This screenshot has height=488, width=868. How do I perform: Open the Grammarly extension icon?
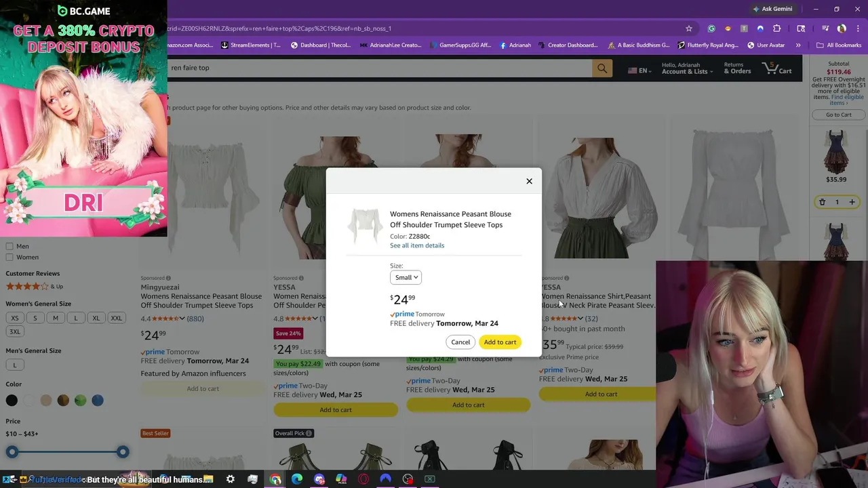[x=711, y=28]
